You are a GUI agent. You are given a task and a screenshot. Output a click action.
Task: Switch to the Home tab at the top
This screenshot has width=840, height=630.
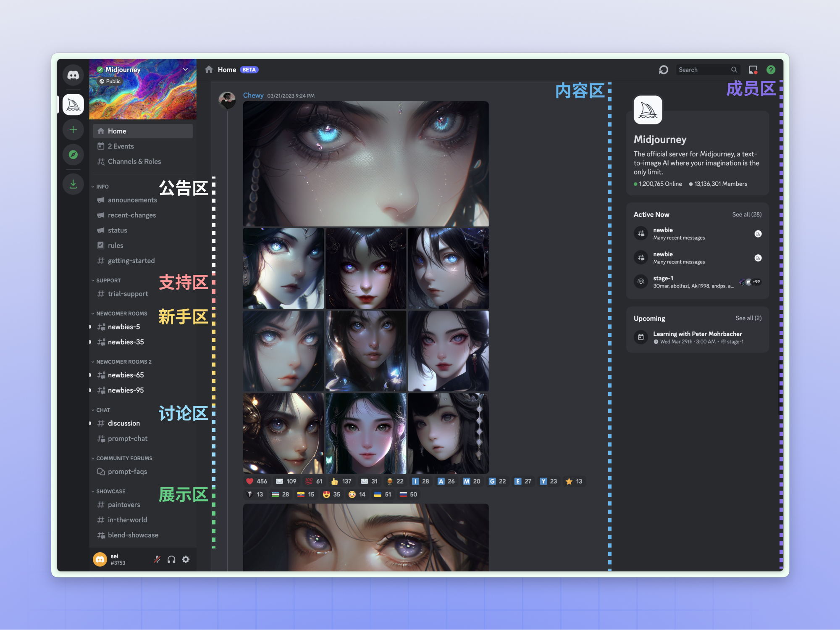[x=227, y=69]
